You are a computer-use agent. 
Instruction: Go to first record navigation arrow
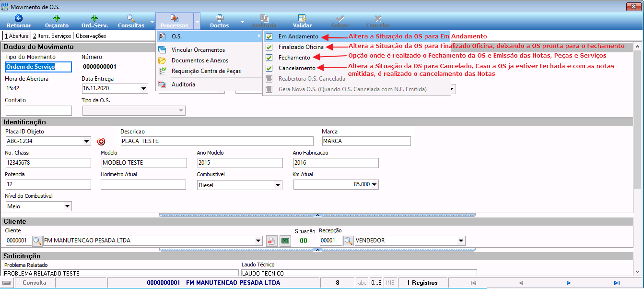pyautogui.click(x=473, y=283)
